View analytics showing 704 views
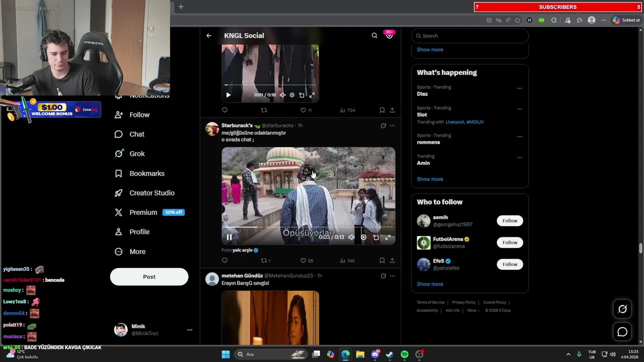 click(347, 110)
